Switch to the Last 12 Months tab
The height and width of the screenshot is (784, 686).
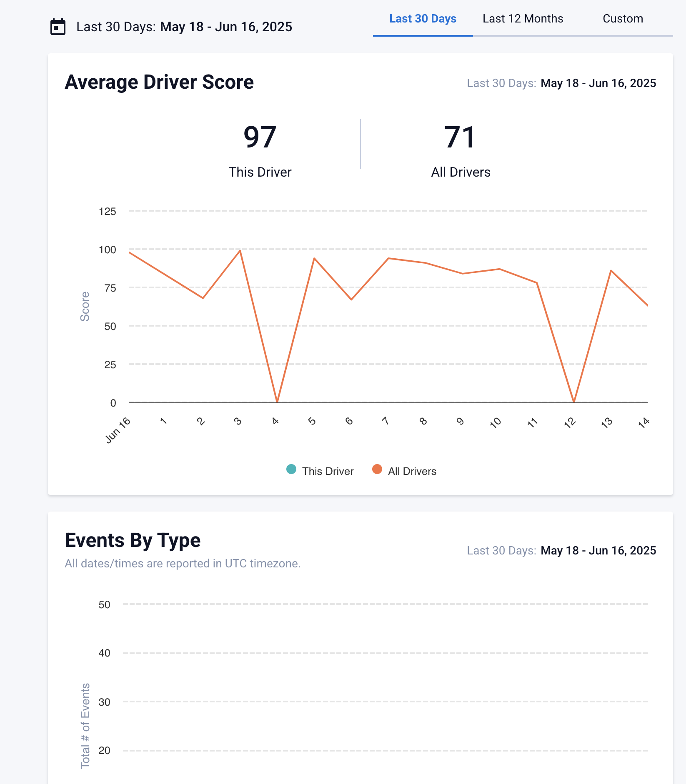tap(523, 19)
